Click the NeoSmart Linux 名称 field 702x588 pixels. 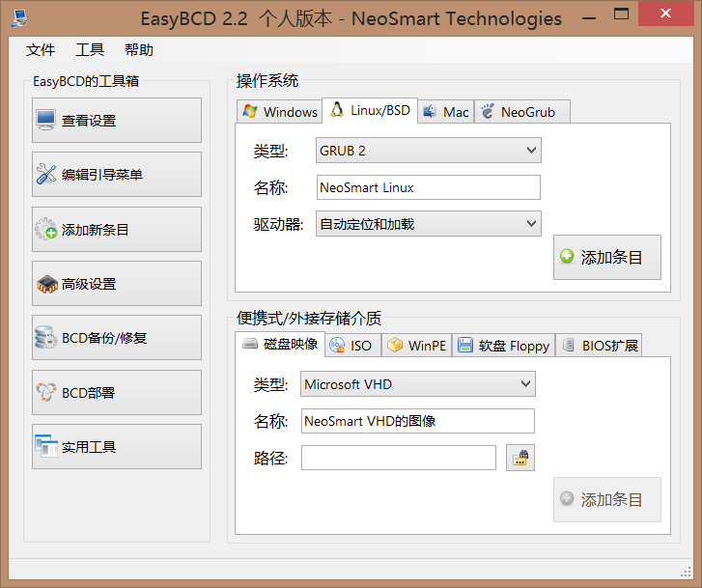tap(429, 187)
